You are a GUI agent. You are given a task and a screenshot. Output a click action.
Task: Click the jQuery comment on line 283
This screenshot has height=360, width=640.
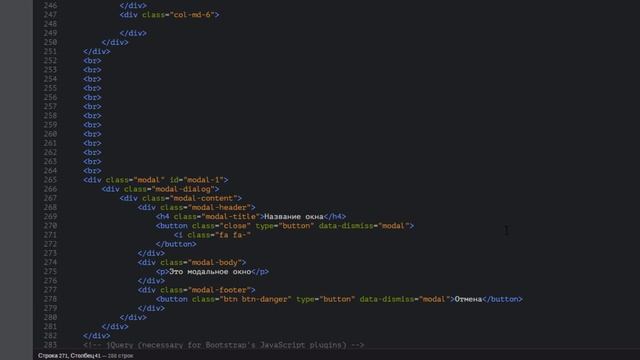click(224, 345)
